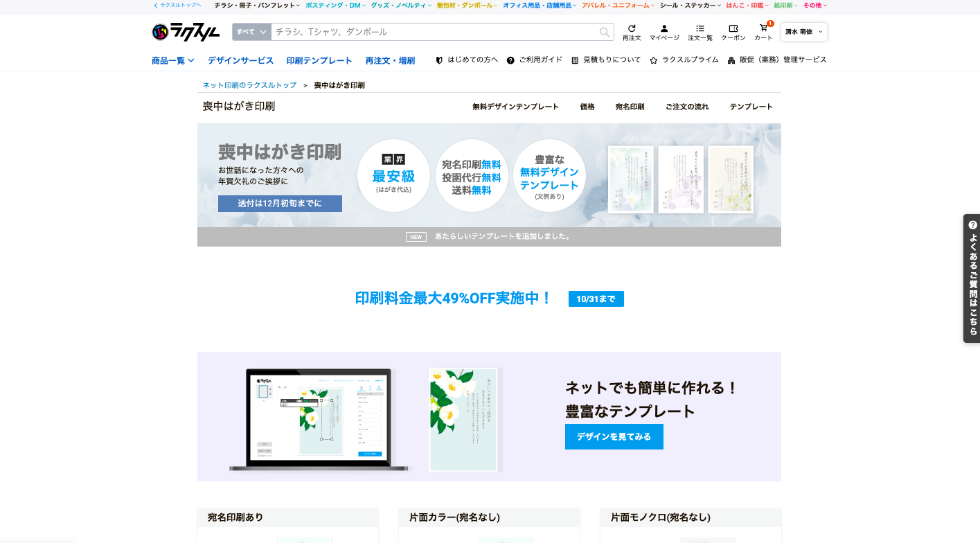Screen dimensions: 980x543
Task: Open the よくあるご質問はこちら side tab
Action: [972, 278]
